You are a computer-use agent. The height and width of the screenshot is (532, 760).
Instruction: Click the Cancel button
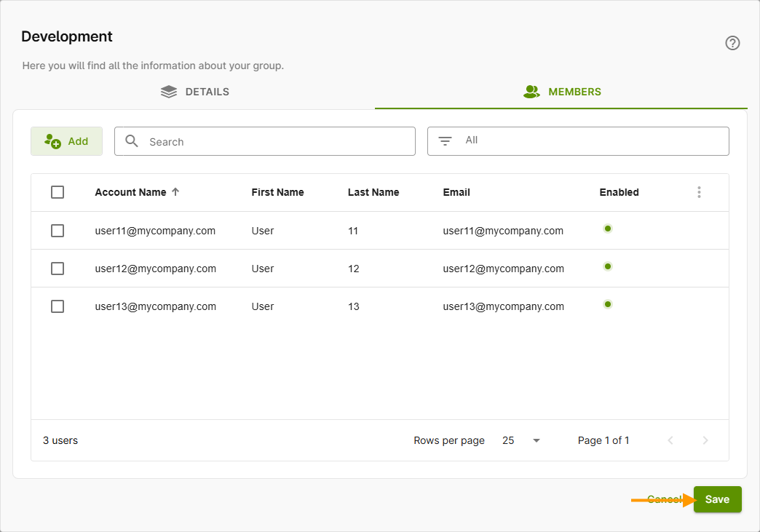point(665,499)
